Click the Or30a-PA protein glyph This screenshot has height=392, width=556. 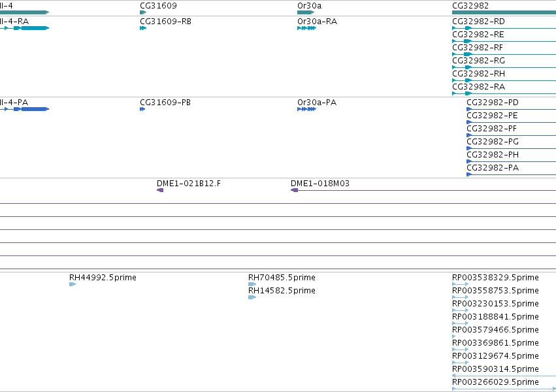click(306, 109)
